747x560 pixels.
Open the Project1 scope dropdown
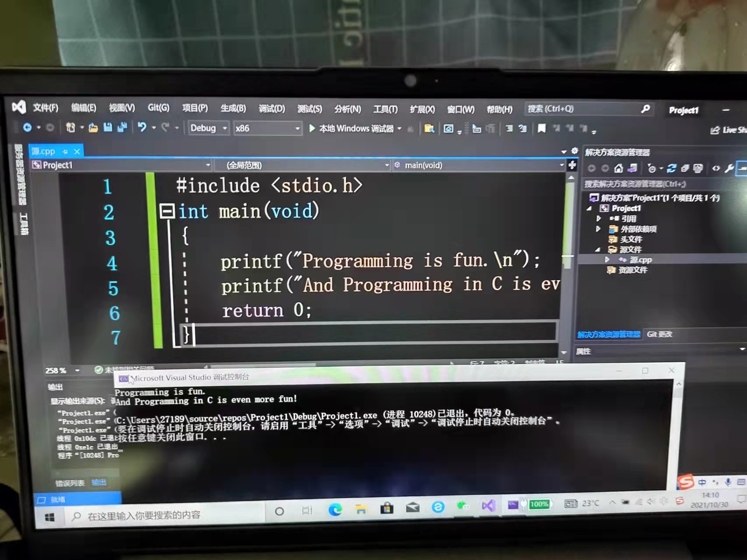(121, 165)
